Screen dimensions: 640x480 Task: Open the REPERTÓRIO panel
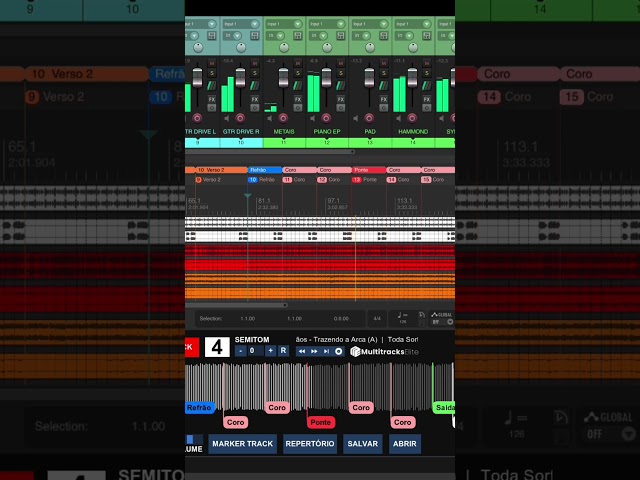(310, 444)
